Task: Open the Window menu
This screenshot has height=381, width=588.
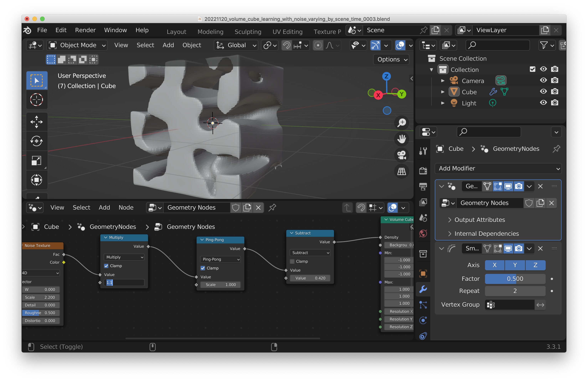Action: coord(115,30)
